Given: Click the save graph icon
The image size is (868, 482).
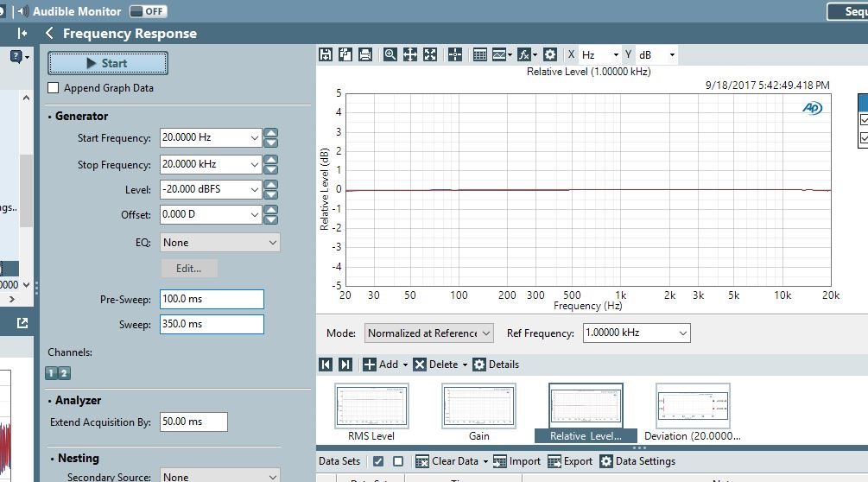Looking at the screenshot, I should 326,54.
